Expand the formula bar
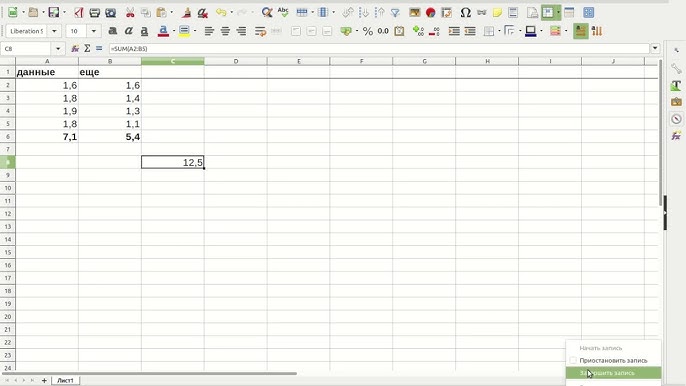This screenshot has width=686, height=386. pyautogui.click(x=655, y=48)
